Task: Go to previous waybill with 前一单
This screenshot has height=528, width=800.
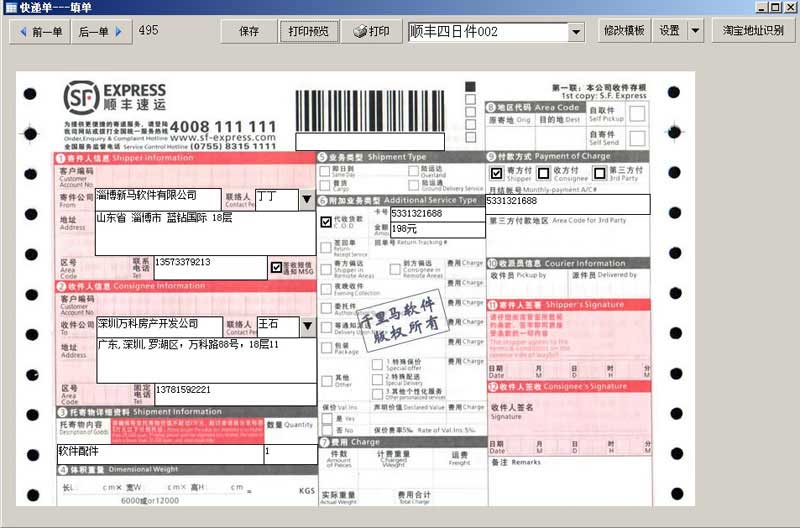Action: coord(39,31)
